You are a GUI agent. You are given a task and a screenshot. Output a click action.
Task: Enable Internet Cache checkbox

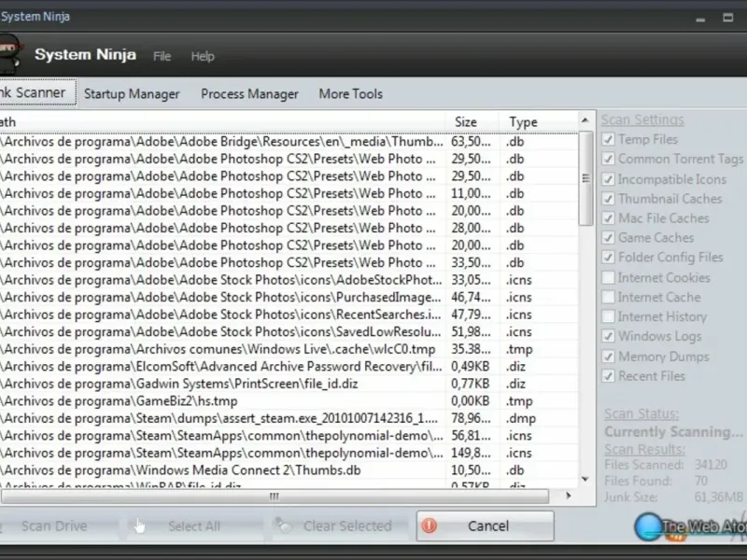[608, 297]
